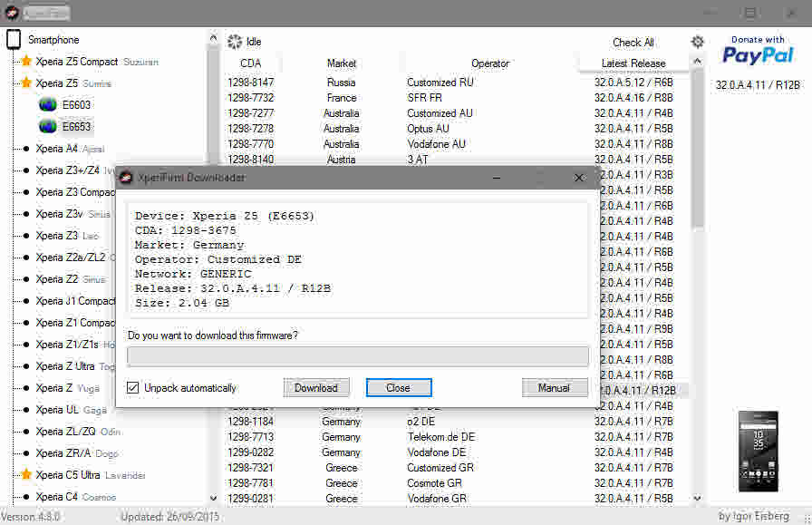Select the Vodafone DE firmware row
The height and width of the screenshot is (525, 812).
(457, 452)
